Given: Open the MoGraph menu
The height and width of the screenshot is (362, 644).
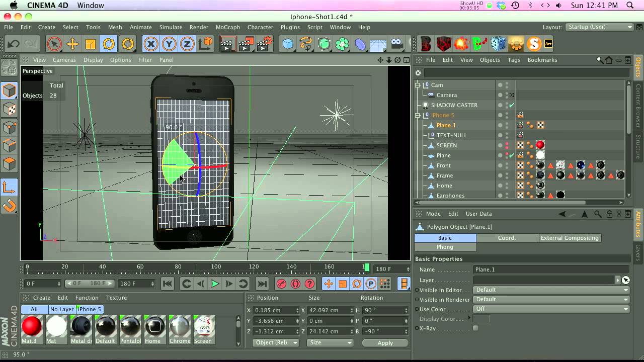Looking at the screenshot, I should point(227,27).
